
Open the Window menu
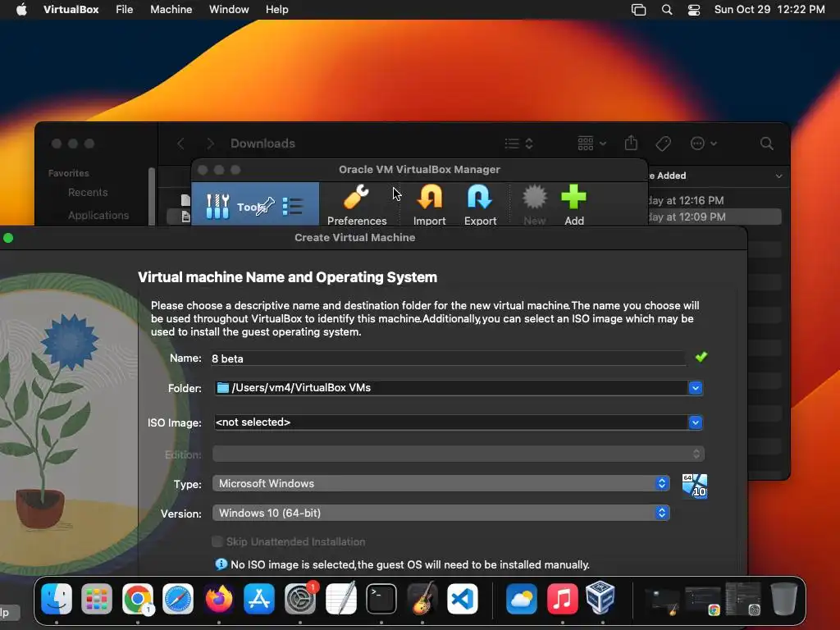point(229,10)
